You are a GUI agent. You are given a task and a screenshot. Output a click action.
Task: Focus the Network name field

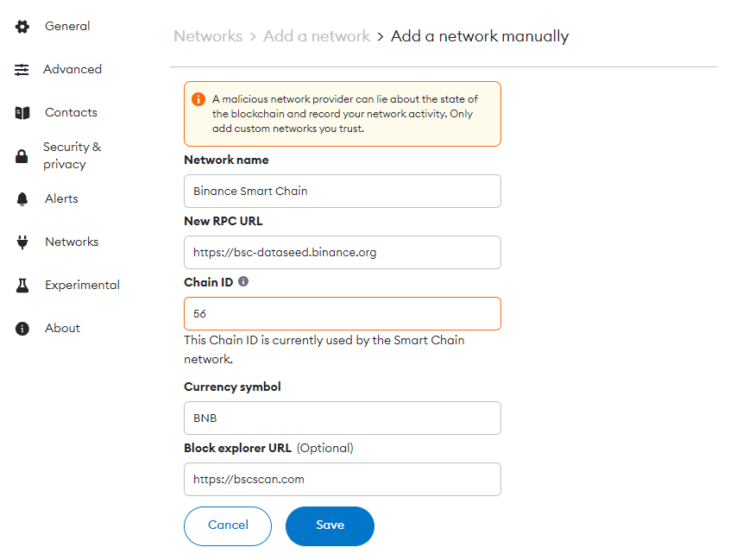pyautogui.click(x=343, y=192)
